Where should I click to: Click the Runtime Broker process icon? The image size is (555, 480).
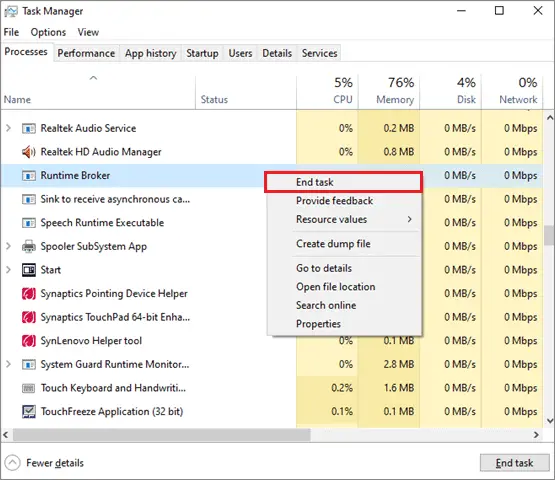pos(29,176)
